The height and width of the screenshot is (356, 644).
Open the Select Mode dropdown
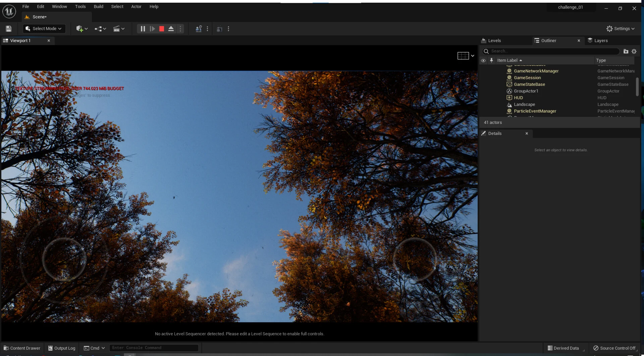pos(44,29)
